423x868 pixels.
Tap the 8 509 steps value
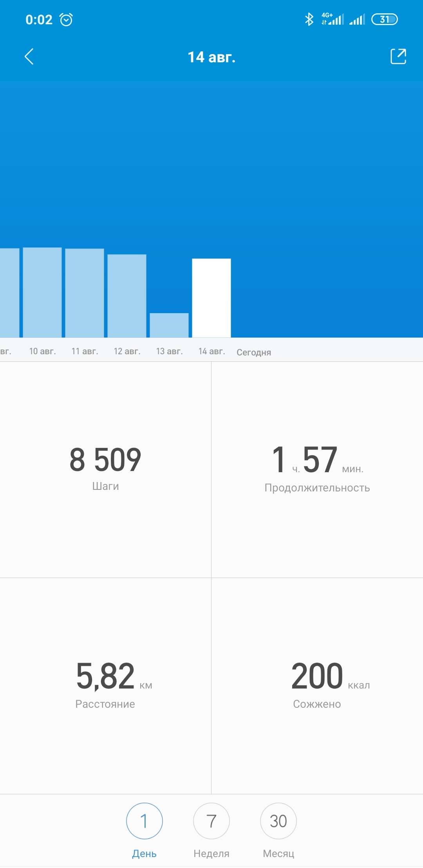click(x=105, y=459)
